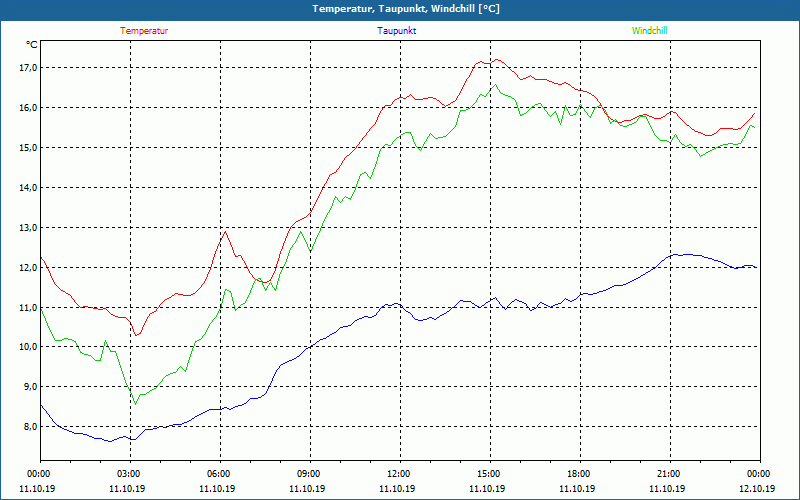800x500 pixels.
Task: Click the 8,0 y-axis value
Action: click(30, 427)
